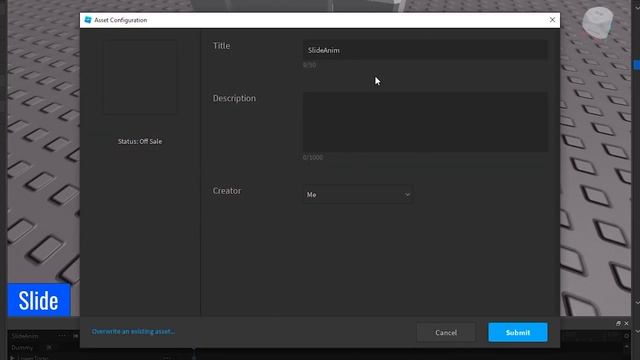640x360 pixels.
Task: Click the 'Title' label text
Action: (x=221, y=46)
